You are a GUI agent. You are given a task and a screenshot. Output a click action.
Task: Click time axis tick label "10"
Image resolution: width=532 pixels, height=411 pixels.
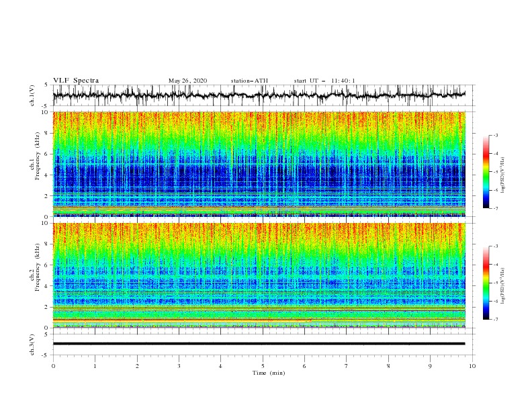(472, 366)
